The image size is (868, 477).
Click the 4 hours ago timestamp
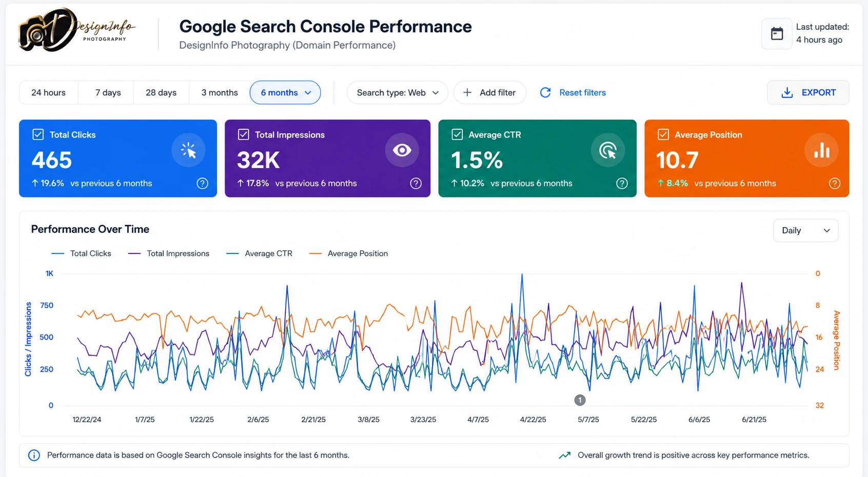(x=819, y=40)
